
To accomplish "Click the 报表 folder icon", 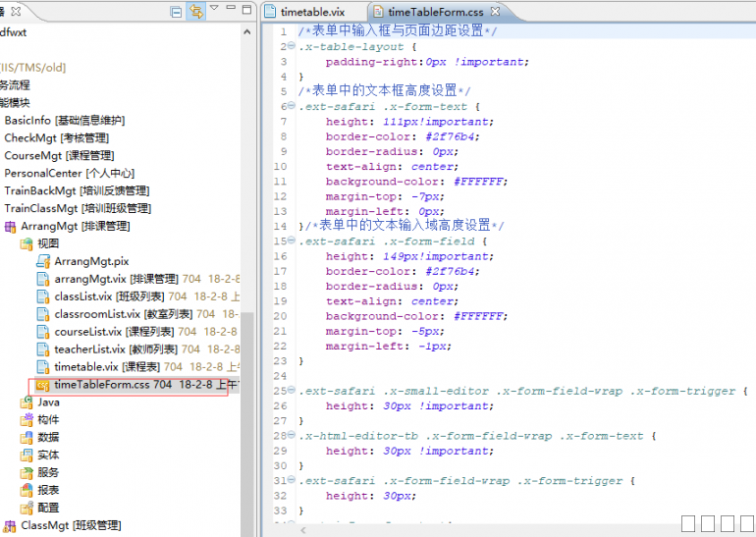I will [27, 490].
